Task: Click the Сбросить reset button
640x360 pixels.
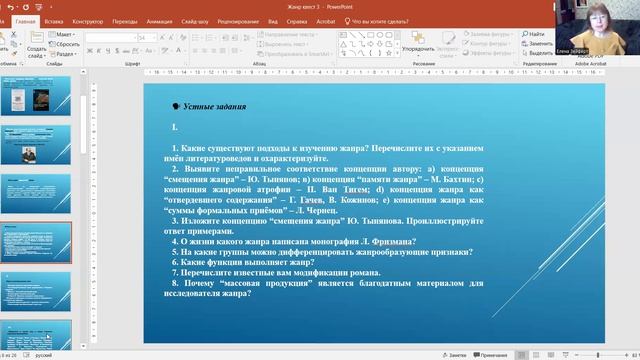Action: (64, 44)
